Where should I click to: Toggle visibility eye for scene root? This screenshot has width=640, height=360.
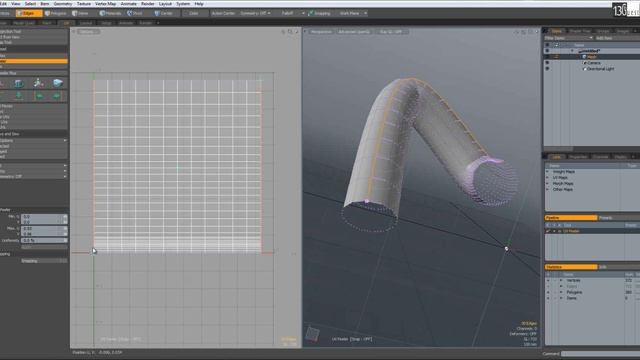(547, 51)
